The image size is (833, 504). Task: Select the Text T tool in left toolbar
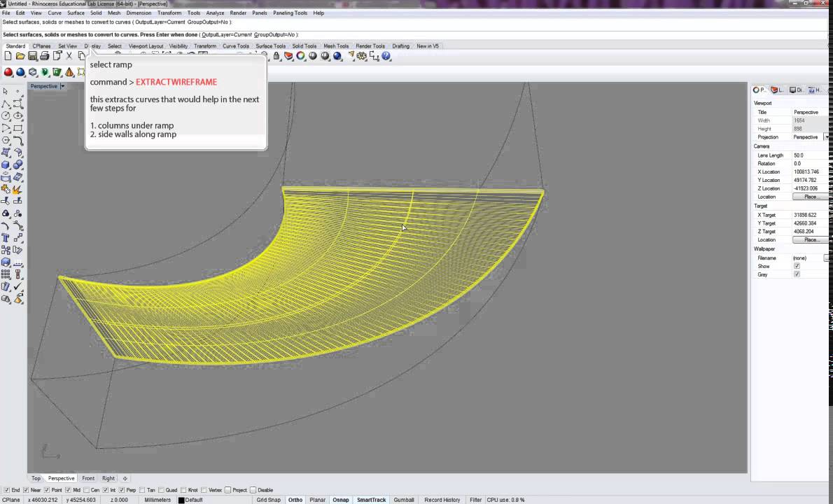tap(6, 238)
